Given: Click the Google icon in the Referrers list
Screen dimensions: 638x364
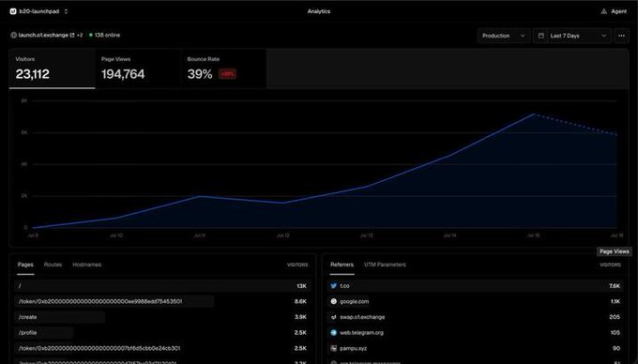Looking at the screenshot, I should 334,301.
